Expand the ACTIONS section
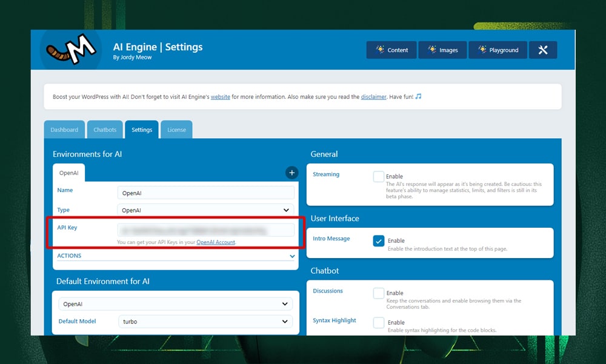The height and width of the screenshot is (364, 606). pos(176,256)
